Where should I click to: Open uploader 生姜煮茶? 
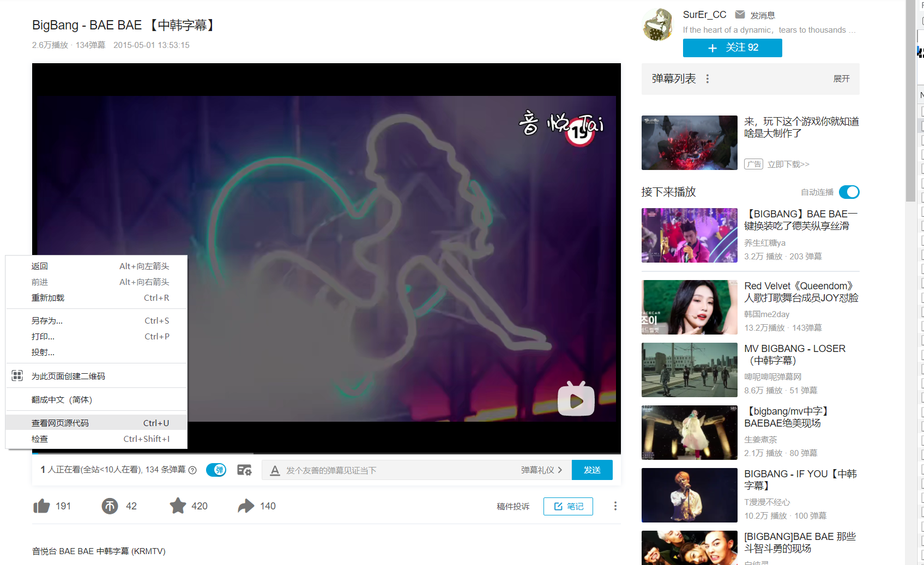coord(760,440)
